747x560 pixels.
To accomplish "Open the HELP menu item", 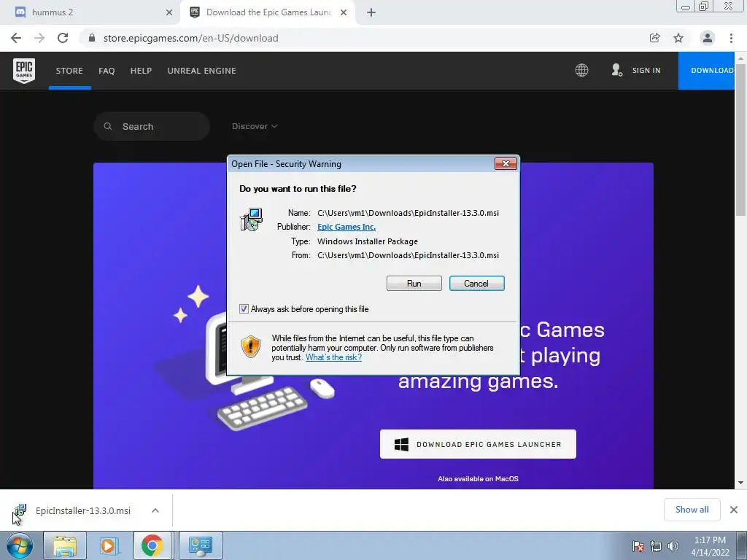I will tap(141, 71).
